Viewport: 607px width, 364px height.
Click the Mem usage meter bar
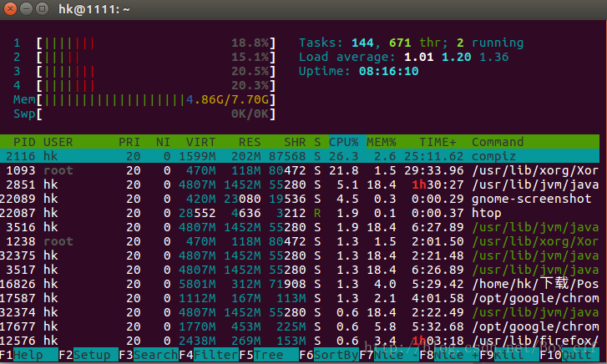155,100
